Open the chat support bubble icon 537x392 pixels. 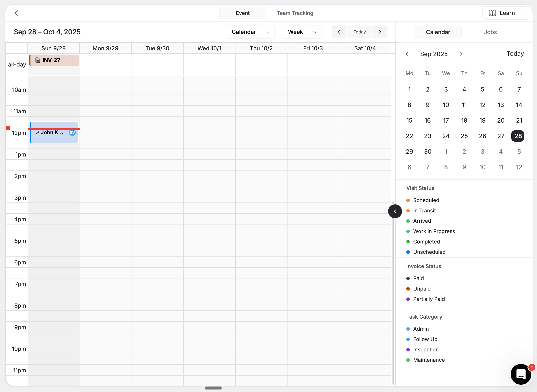point(521,374)
